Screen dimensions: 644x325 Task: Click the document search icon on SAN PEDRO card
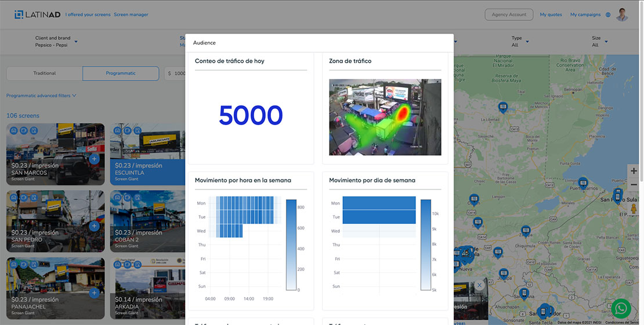click(34, 198)
